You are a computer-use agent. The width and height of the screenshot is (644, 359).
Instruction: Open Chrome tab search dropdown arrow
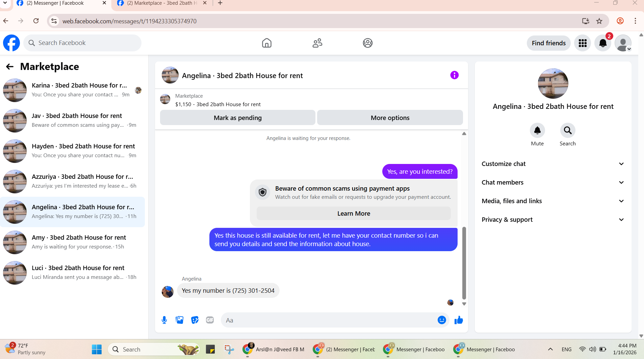point(5,3)
